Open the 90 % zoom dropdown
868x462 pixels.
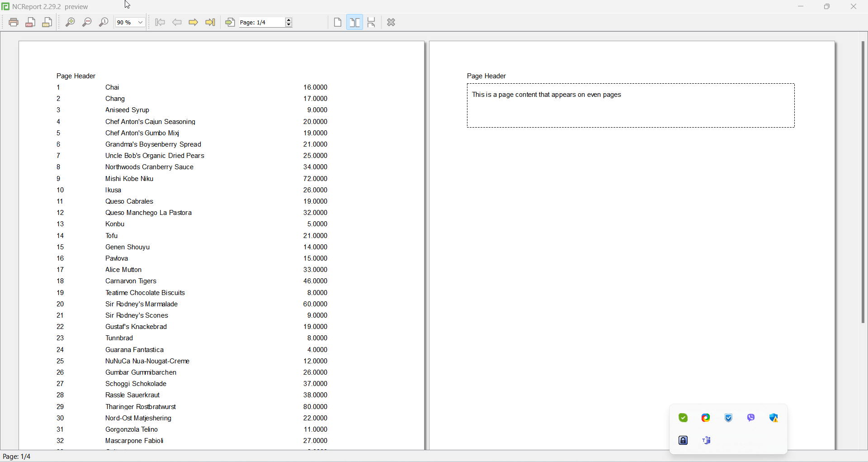130,22
